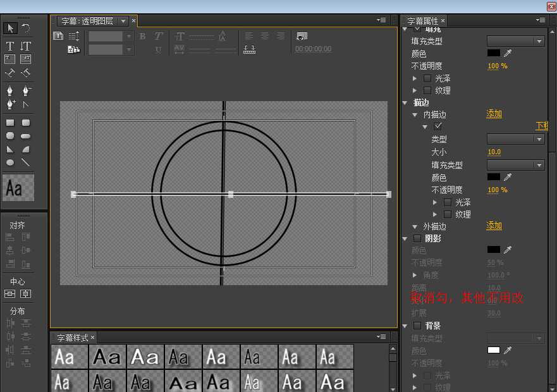The image size is (557, 392).
Task: Select the Selection arrow tool
Action: 10,28
